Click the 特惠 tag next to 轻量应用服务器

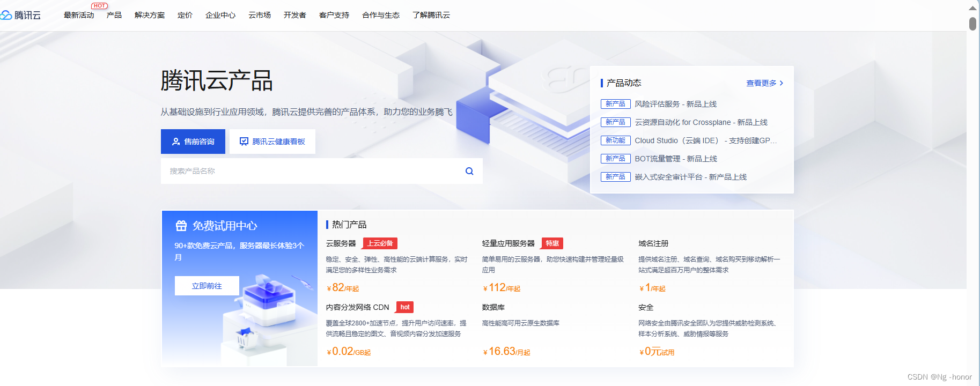click(552, 243)
